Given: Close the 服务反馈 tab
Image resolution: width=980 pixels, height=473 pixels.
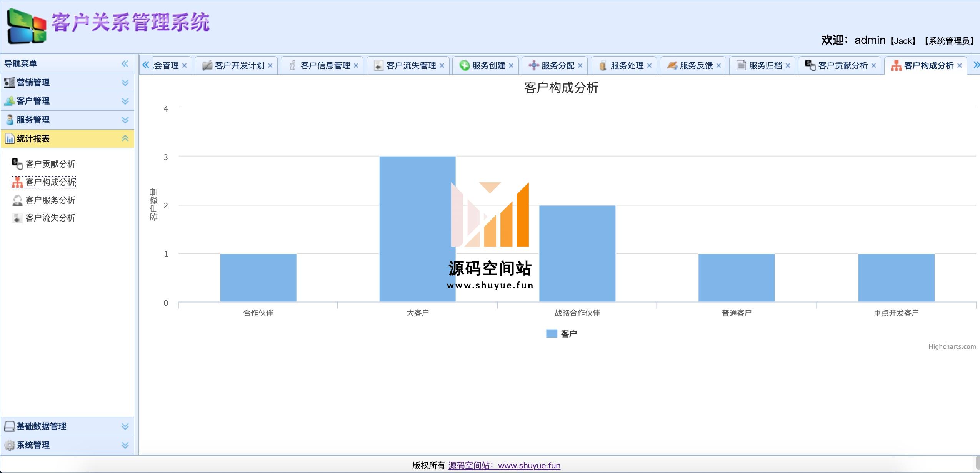Looking at the screenshot, I should click(x=718, y=66).
